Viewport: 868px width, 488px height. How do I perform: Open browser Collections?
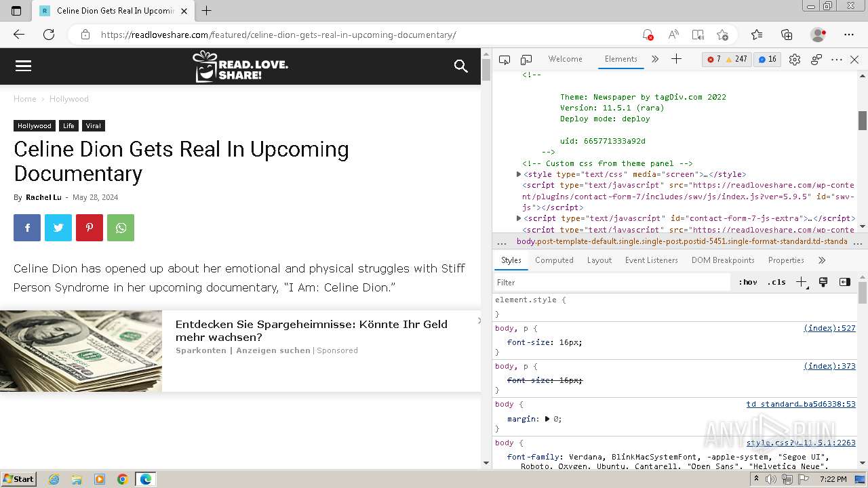pyautogui.click(x=787, y=35)
